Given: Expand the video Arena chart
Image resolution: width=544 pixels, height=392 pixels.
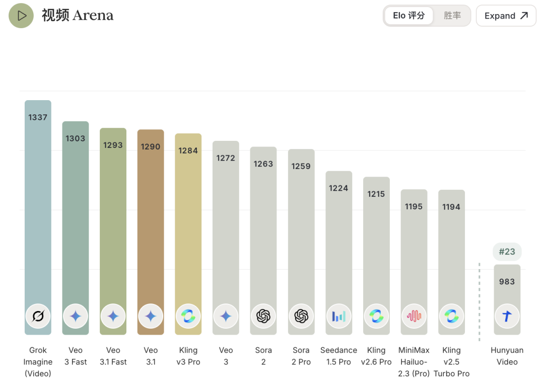Looking at the screenshot, I should point(506,16).
